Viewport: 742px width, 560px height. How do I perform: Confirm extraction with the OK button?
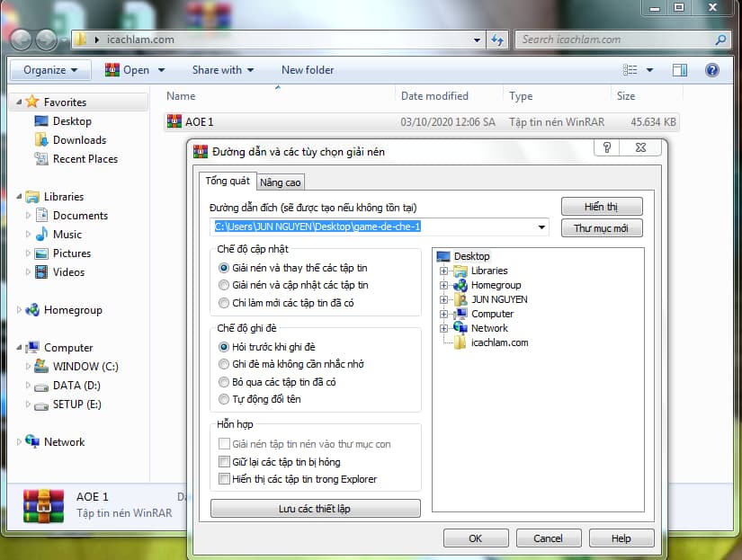[x=476, y=538]
